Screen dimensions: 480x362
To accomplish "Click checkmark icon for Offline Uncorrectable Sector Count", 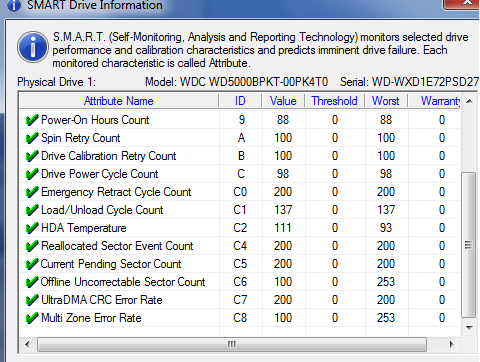I will pos(32,282).
